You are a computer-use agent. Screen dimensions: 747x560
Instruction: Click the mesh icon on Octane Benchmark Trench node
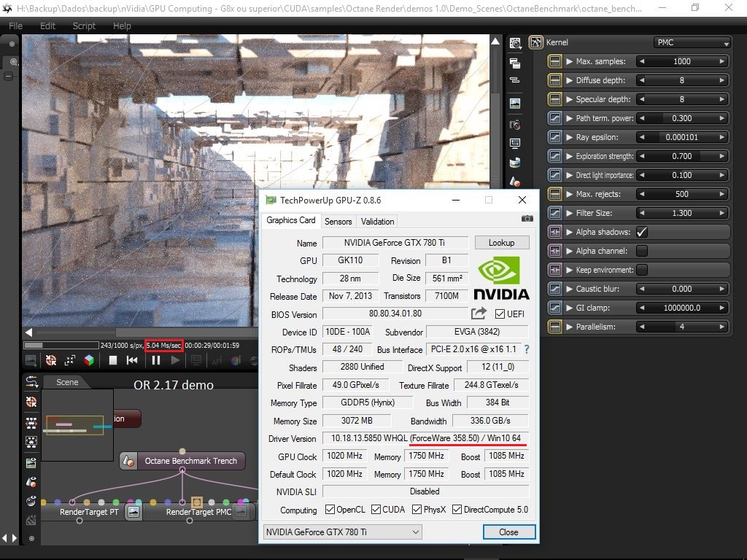pos(128,461)
